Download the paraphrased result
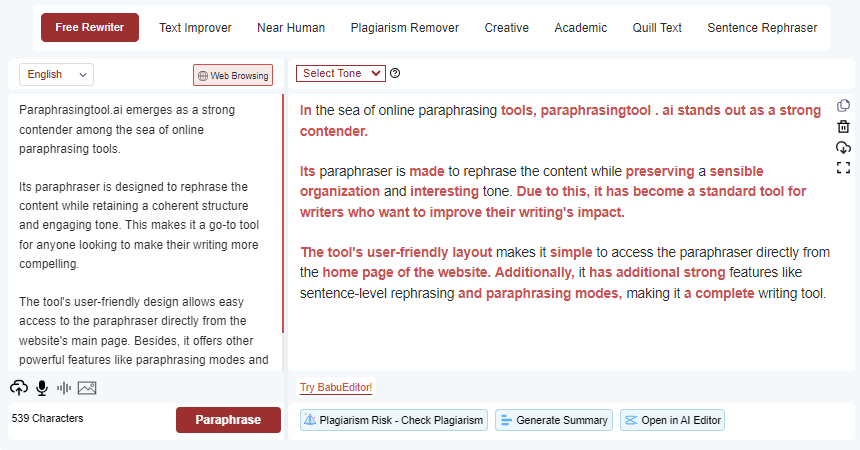This screenshot has height=450, width=860. pyautogui.click(x=843, y=147)
